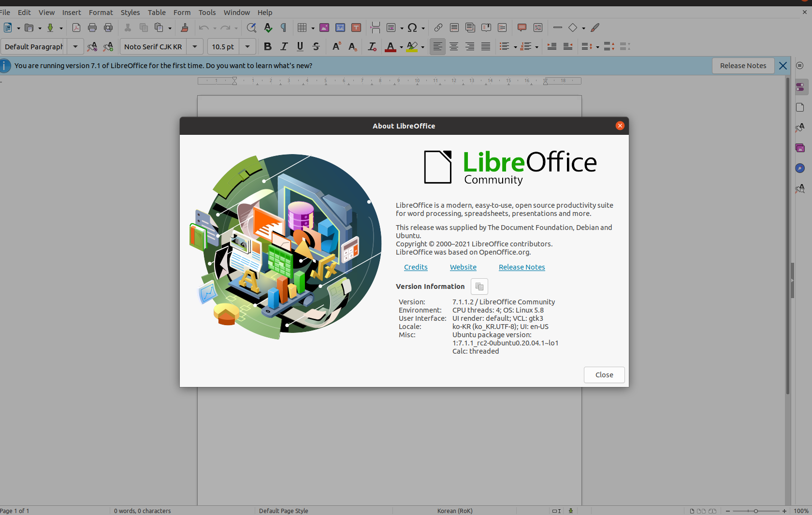Expand the font size dropdown
The image size is (812, 515).
click(247, 46)
